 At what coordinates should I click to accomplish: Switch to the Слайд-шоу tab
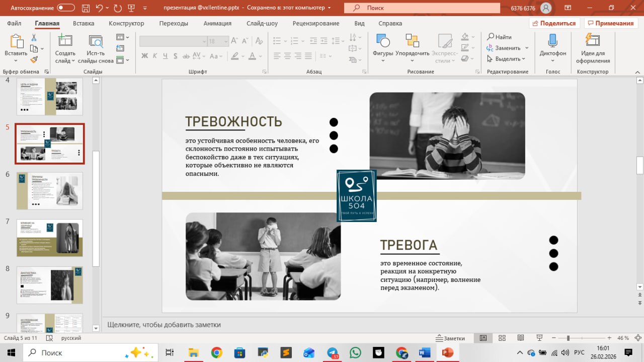pyautogui.click(x=262, y=23)
